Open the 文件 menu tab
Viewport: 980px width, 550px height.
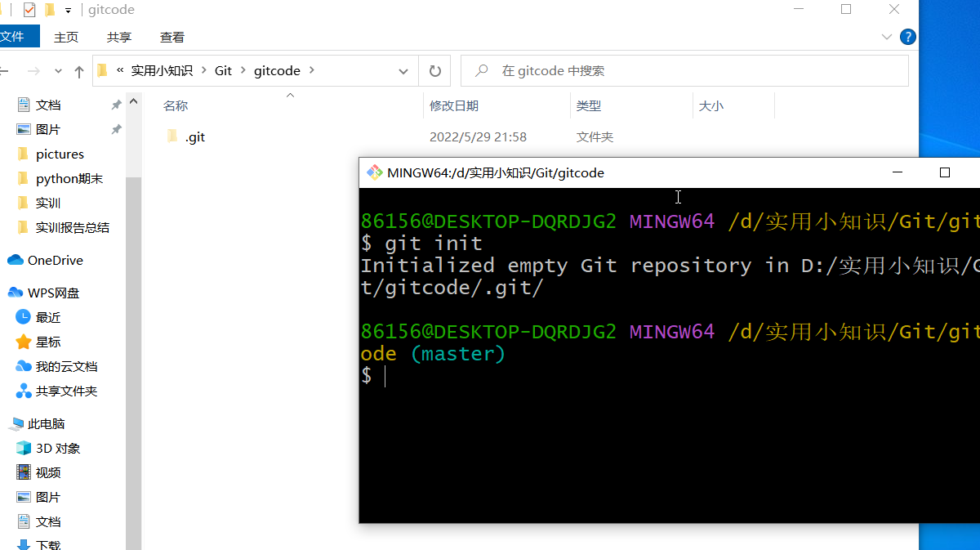(x=17, y=37)
